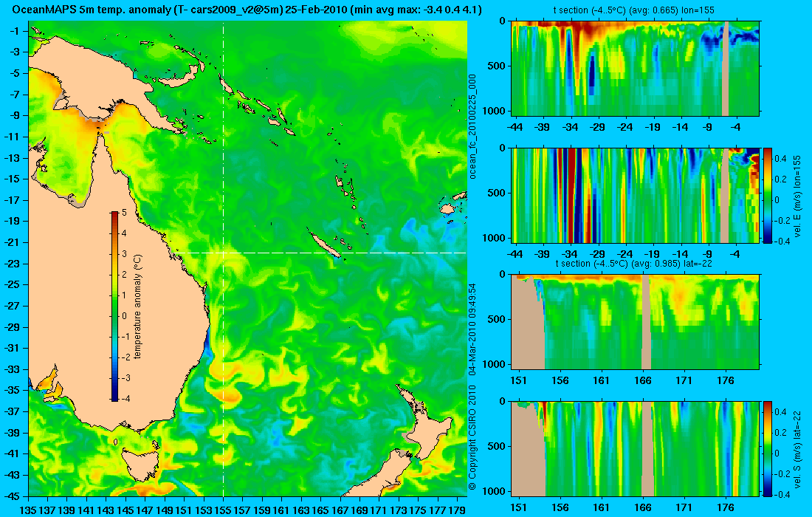Click the '0.4' label on the vel. E color scale
Screen dimensions: 812x517
(782, 159)
